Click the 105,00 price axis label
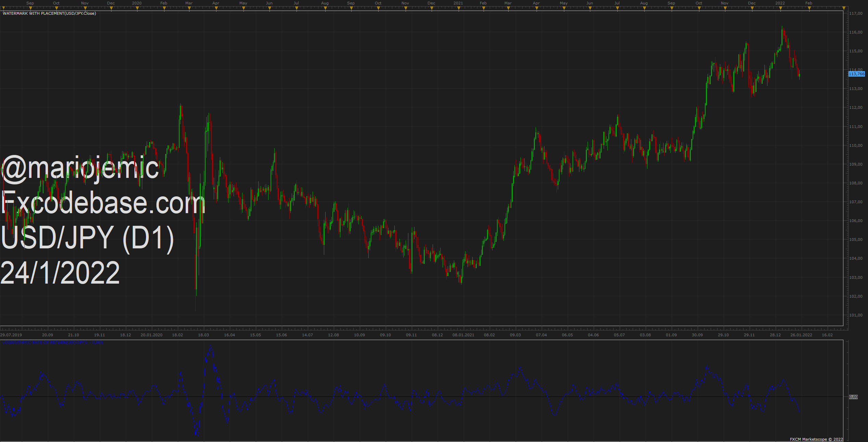Screen dimensions: 868x442 pyautogui.click(x=856, y=239)
